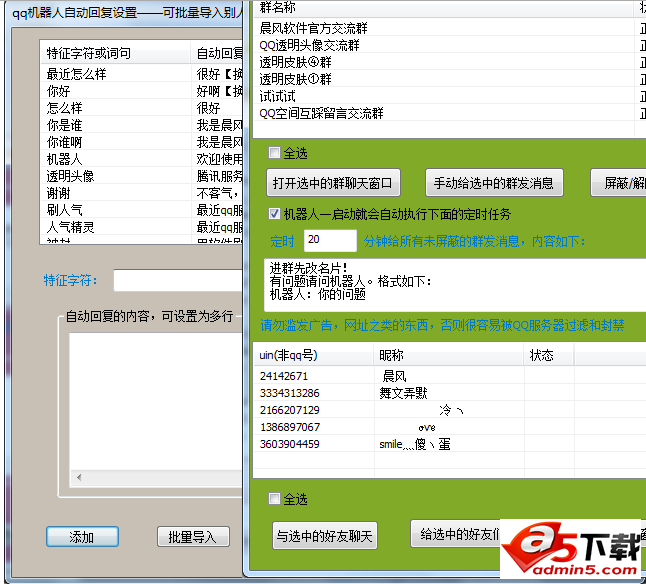This screenshot has height=584, width=646.
Task: Click the 批量导入 button
Action: (193, 537)
